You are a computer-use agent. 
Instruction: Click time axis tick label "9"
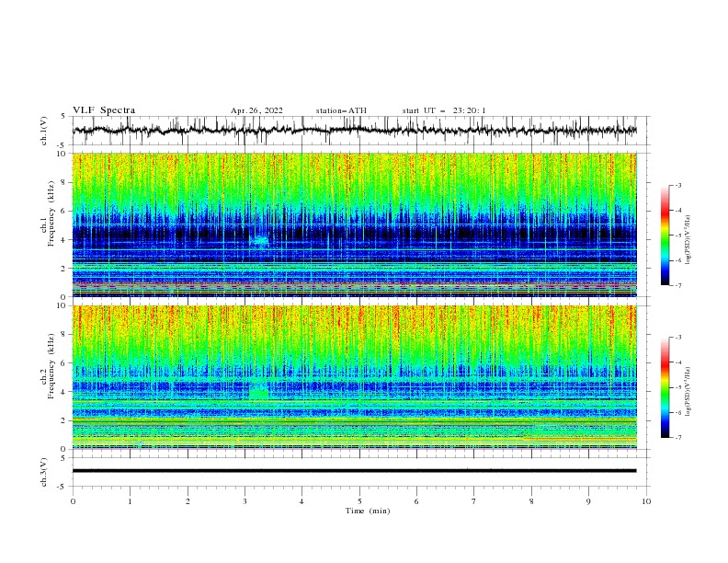(588, 501)
